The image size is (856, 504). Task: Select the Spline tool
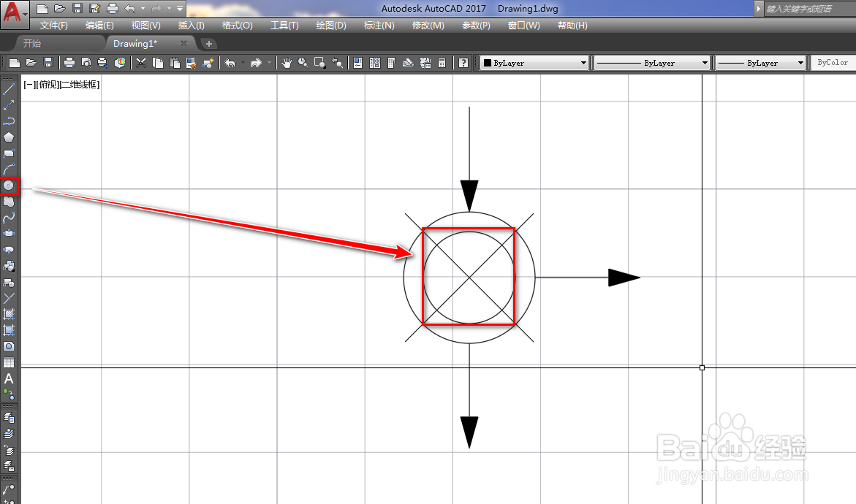9,218
